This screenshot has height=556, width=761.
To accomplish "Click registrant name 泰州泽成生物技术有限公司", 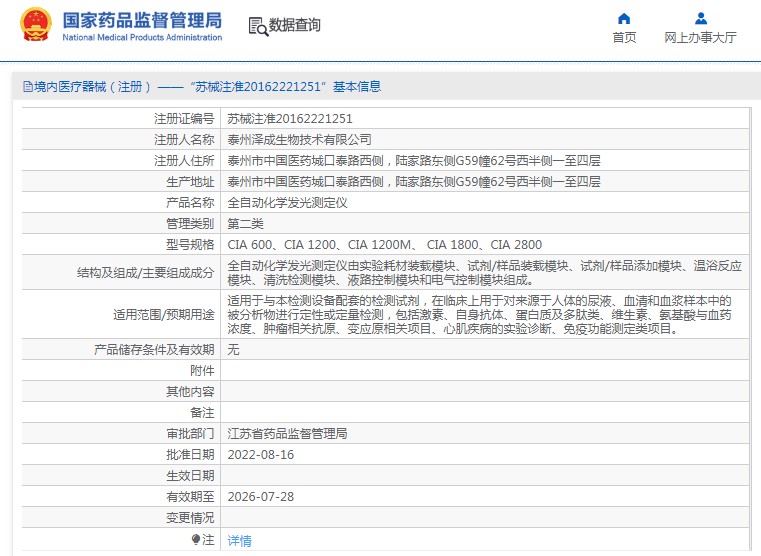I will pyautogui.click(x=299, y=139).
